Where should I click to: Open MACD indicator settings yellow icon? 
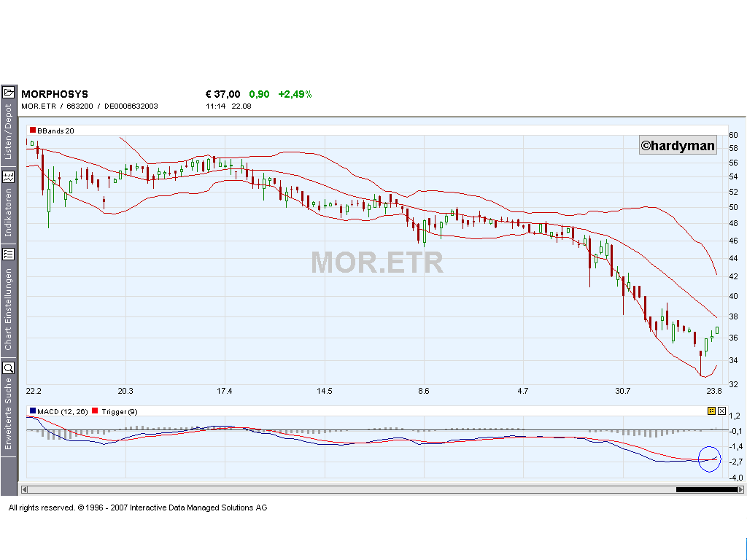click(x=711, y=411)
